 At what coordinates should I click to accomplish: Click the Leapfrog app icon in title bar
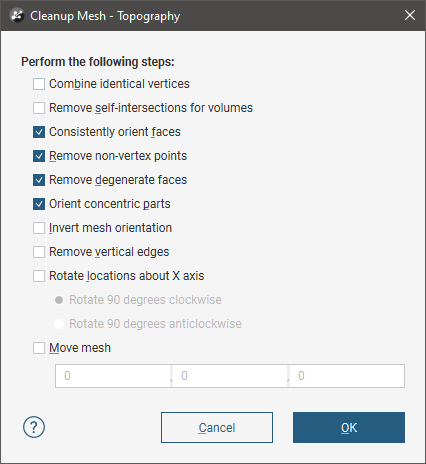tap(17, 15)
